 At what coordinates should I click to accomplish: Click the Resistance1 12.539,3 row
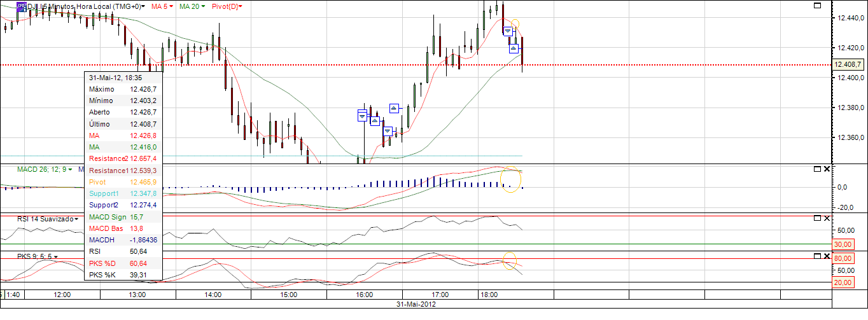pos(123,170)
